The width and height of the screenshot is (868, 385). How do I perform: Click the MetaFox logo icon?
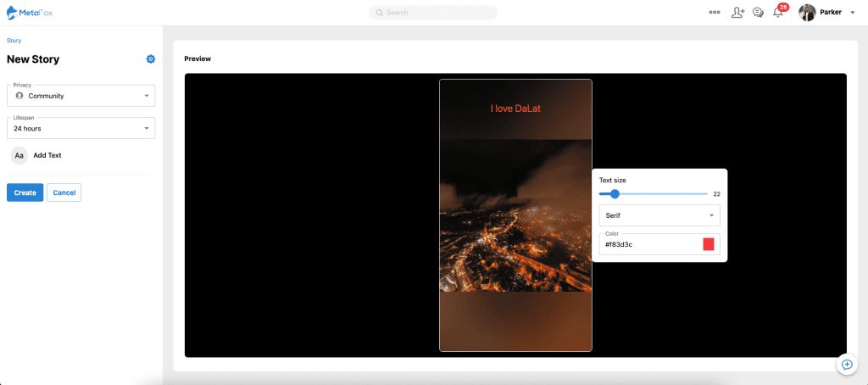point(12,12)
